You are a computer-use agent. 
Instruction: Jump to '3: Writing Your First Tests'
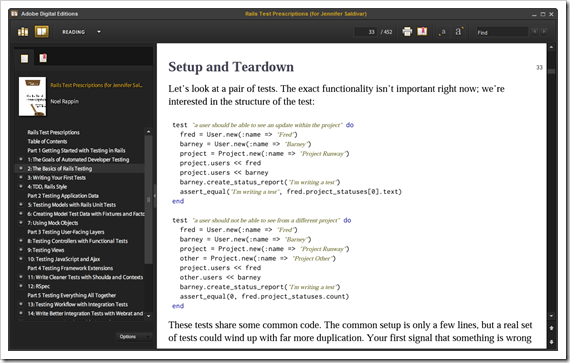click(x=57, y=178)
